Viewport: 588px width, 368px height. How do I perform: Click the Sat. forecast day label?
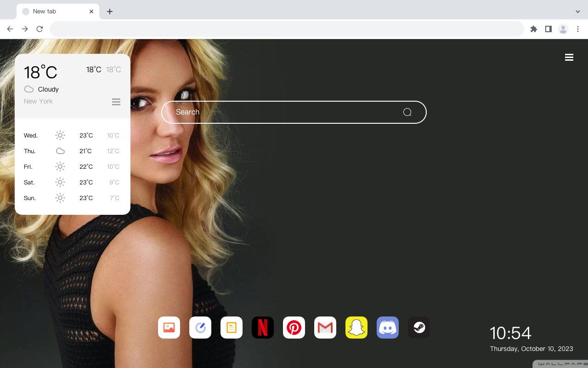pos(29,182)
